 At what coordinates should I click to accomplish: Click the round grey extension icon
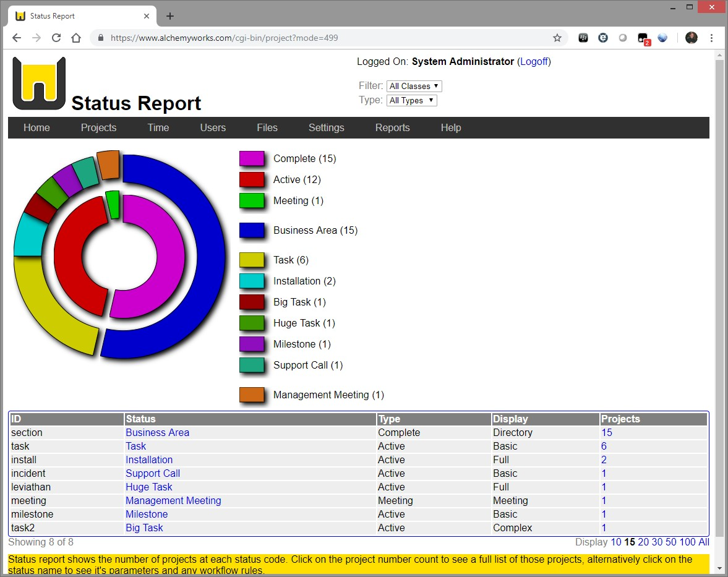pos(623,38)
